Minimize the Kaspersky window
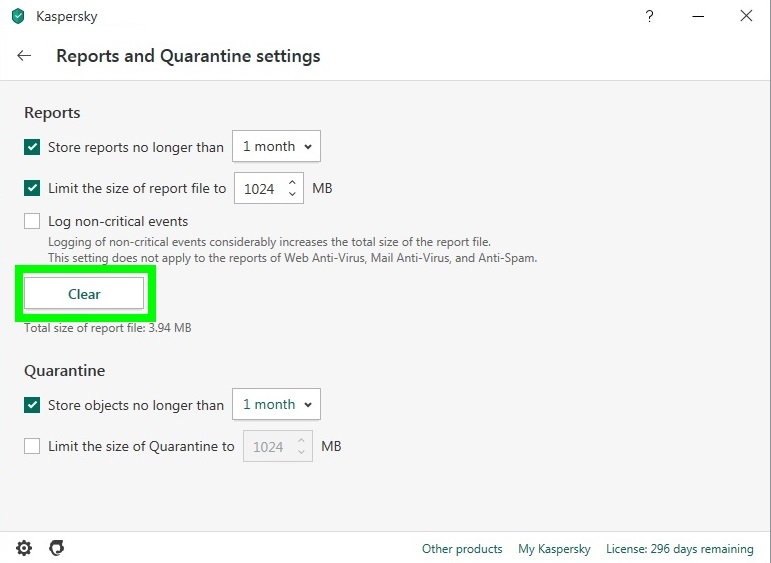771x563 pixels. pyautogui.click(x=698, y=16)
